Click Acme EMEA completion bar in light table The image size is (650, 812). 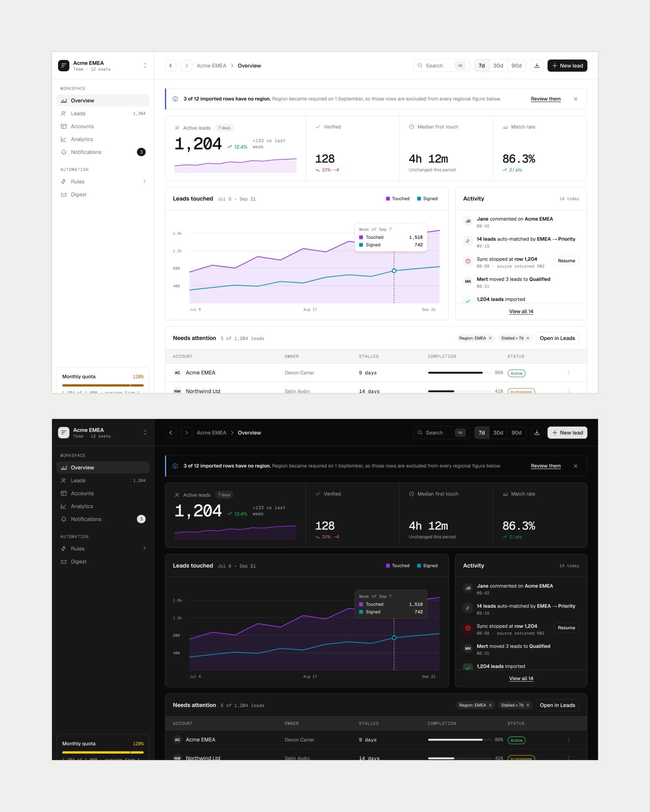[x=460, y=373]
